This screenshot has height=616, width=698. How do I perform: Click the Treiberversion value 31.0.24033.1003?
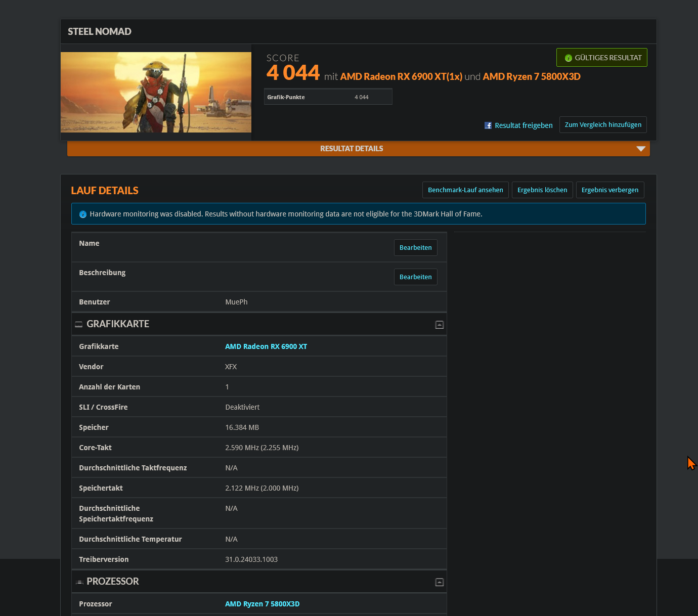tap(251, 559)
